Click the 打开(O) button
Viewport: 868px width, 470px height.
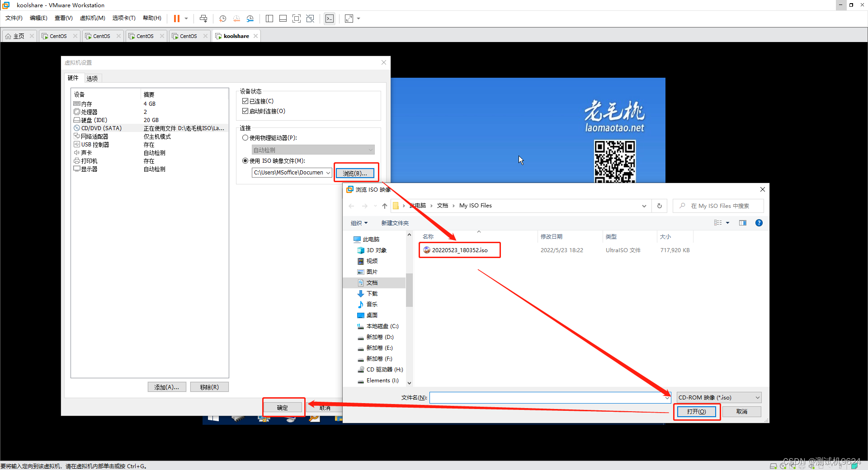(696, 412)
